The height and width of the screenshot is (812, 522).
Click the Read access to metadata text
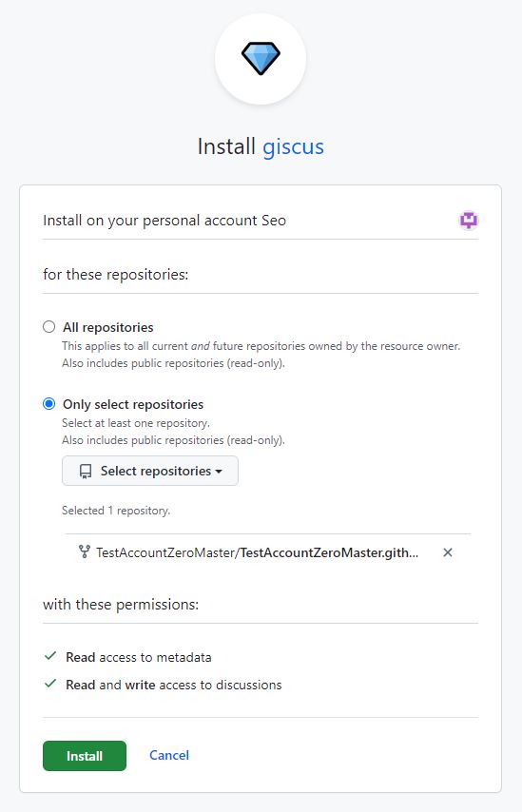point(138,657)
